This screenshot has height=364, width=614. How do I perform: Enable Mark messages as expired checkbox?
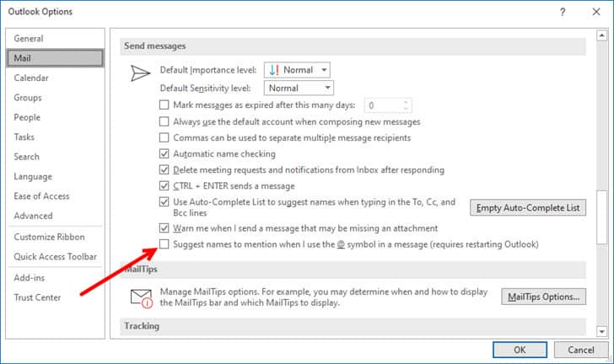pos(164,104)
